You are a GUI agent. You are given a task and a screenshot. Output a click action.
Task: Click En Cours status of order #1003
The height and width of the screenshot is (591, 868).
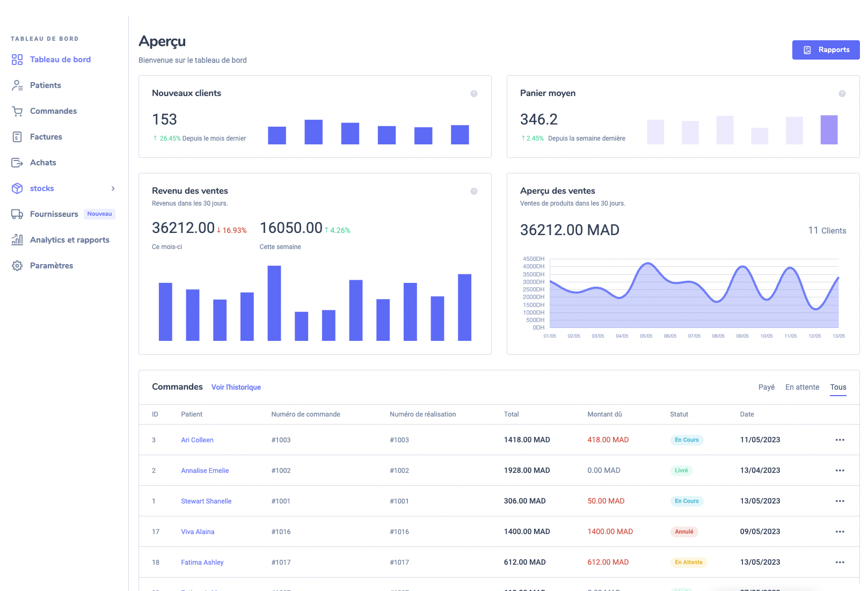pyautogui.click(x=687, y=440)
